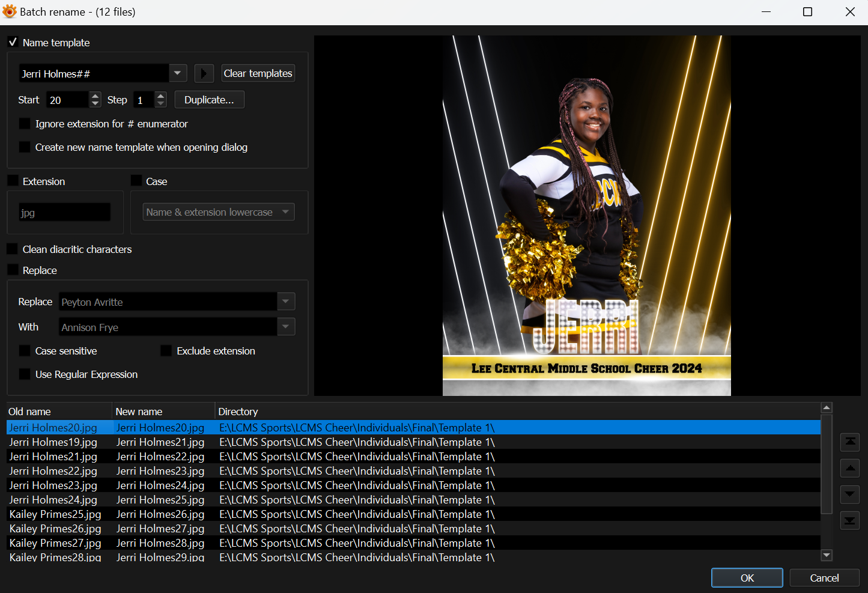Decrease the Step value with down spinner

(160, 104)
